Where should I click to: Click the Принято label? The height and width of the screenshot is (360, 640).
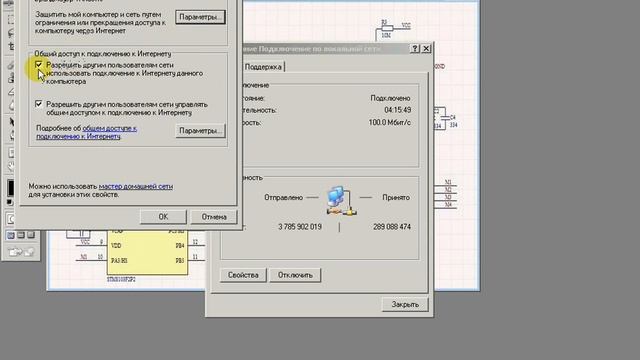click(396, 197)
